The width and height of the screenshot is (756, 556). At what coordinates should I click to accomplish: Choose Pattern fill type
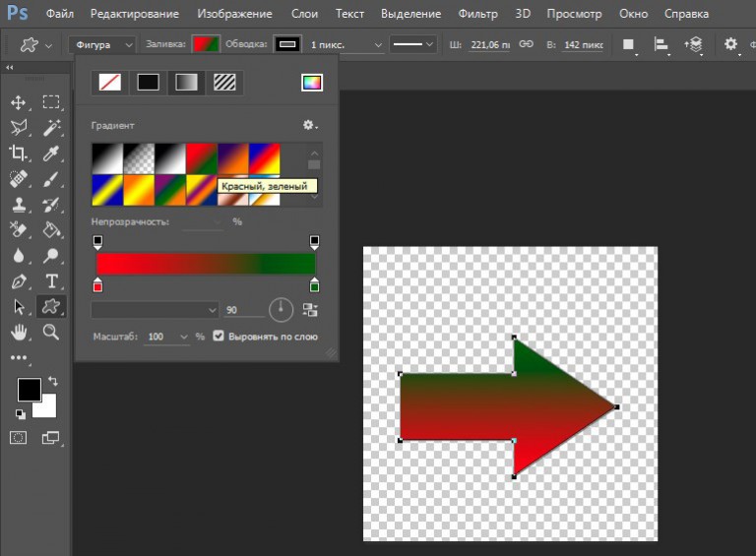[x=224, y=83]
